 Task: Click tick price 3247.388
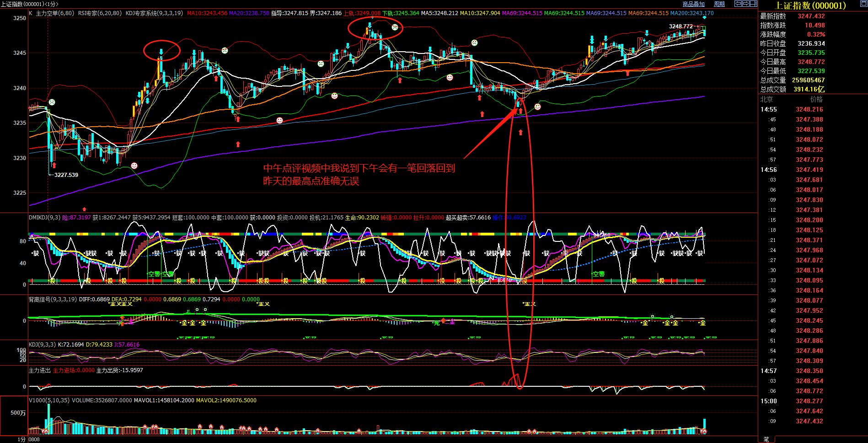point(809,119)
